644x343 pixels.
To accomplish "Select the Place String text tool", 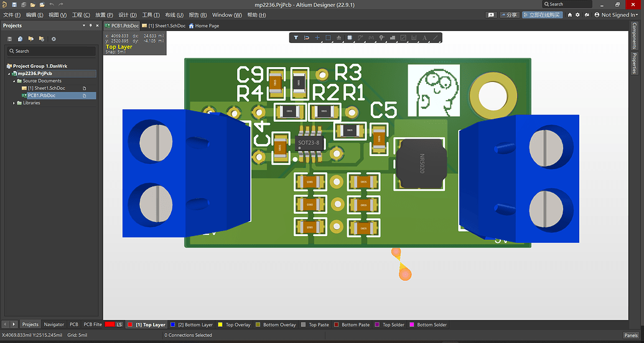I will (424, 38).
